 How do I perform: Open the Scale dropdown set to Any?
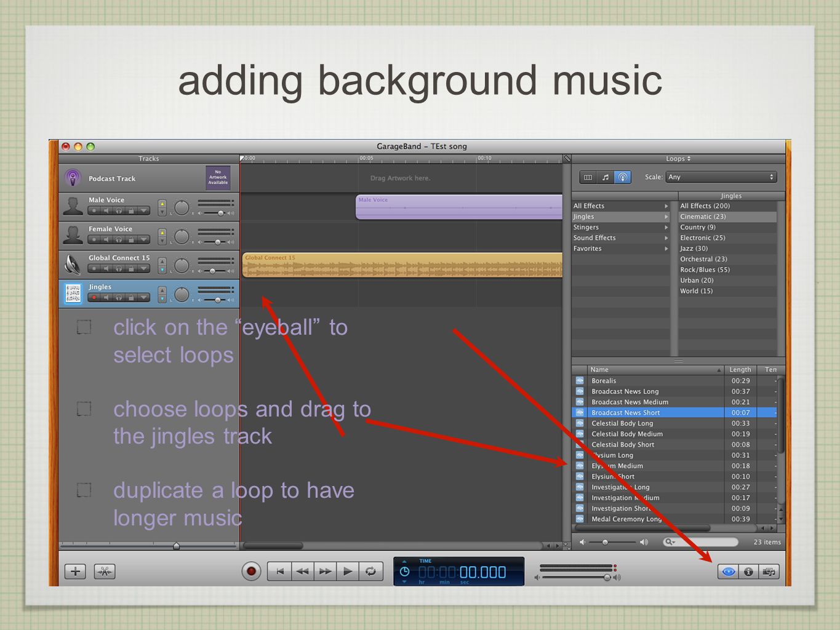[x=721, y=177]
